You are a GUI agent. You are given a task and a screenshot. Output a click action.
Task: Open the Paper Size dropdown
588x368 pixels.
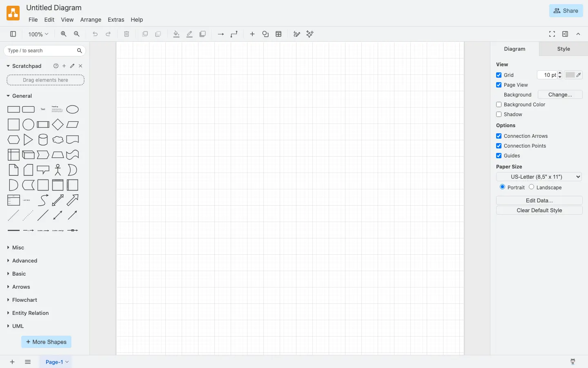(x=539, y=177)
